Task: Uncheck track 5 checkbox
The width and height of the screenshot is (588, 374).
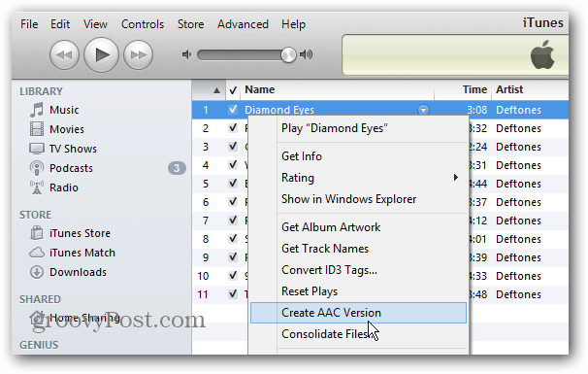Action: coord(233,184)
